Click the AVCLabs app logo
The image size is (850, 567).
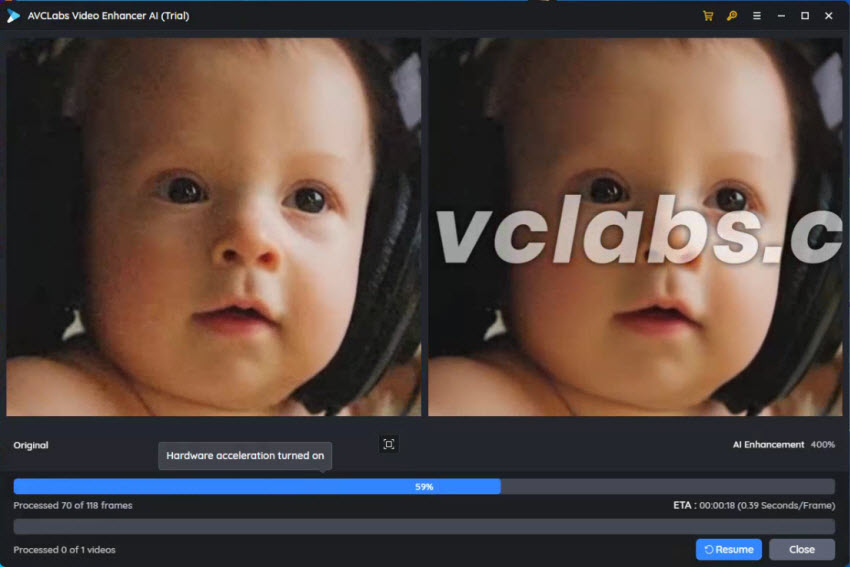(13, 16)
